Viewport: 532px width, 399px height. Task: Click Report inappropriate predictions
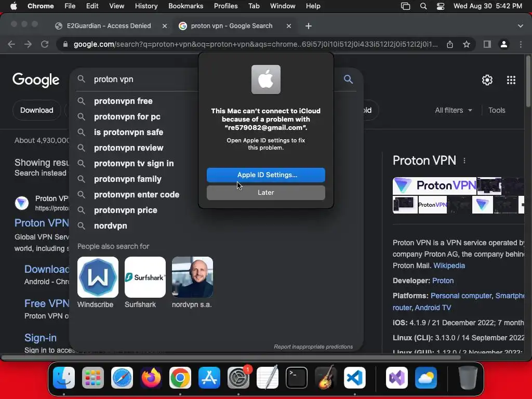[313, 347]
